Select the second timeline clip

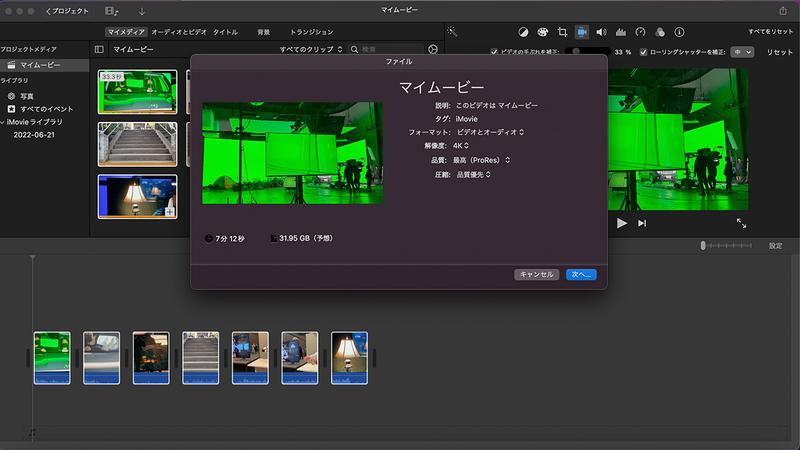102,358
